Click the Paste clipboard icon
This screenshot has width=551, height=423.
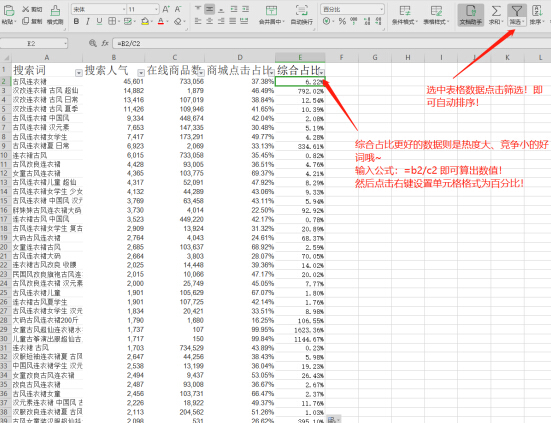(8, 11)
